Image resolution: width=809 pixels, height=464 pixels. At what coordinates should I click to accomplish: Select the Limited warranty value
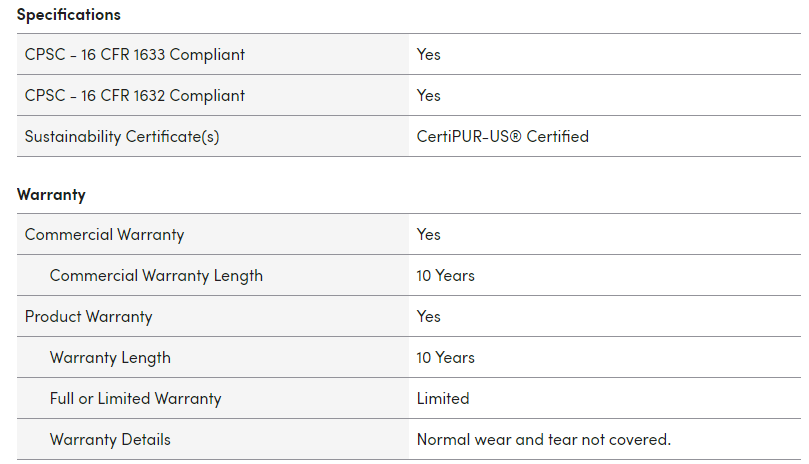pos(443,399)
